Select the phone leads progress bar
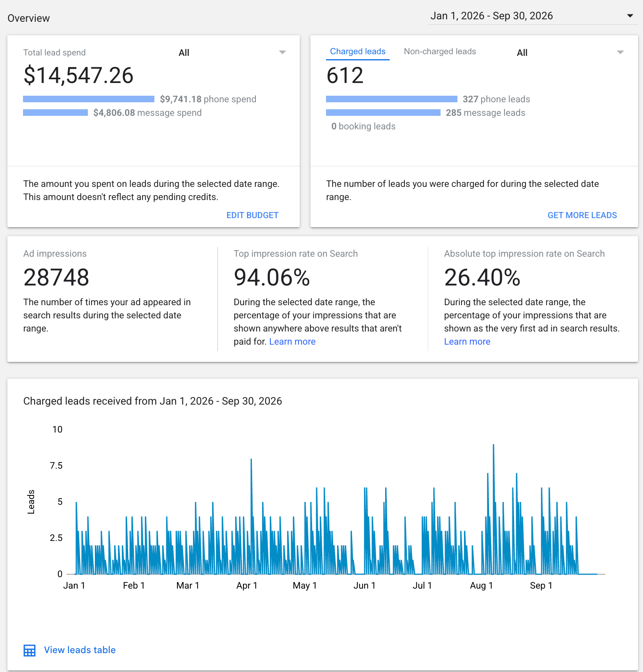 point(392,99)
